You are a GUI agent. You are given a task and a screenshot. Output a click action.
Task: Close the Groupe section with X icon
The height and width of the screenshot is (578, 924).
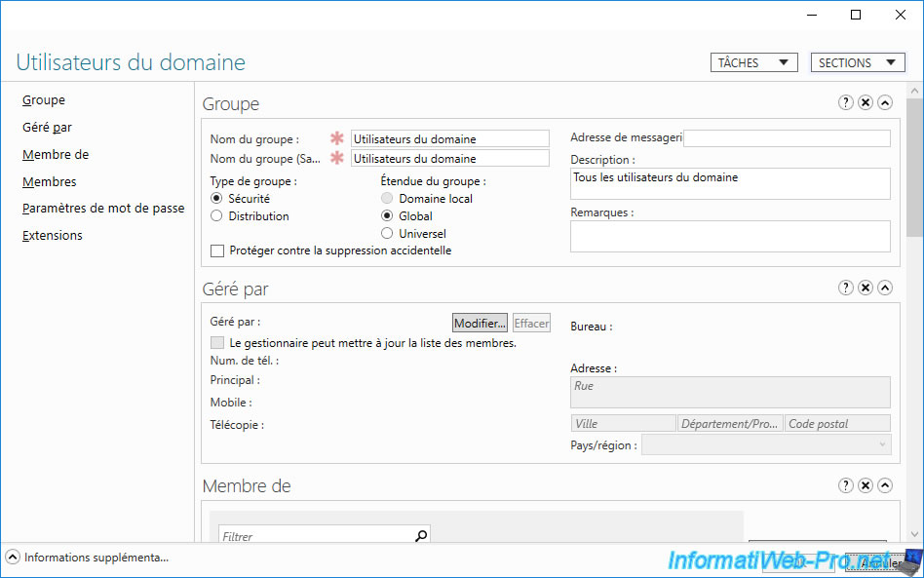click(x=865, y=102)
